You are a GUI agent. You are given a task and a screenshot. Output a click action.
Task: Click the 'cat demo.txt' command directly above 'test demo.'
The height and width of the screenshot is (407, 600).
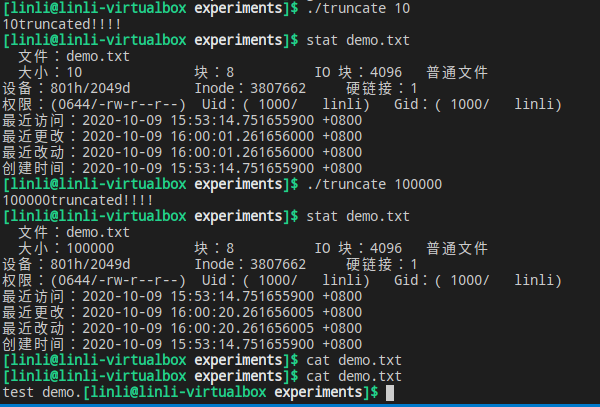(354, 376)
